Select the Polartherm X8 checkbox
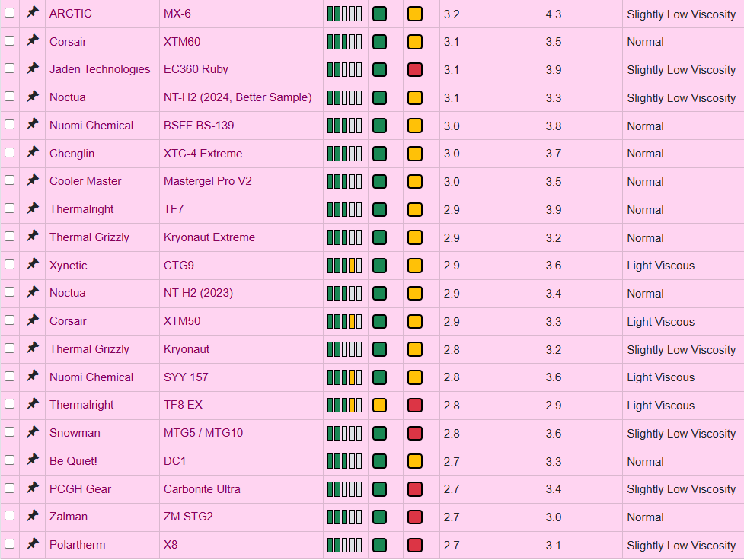This screenshot has height=560, width=744. 9,544
